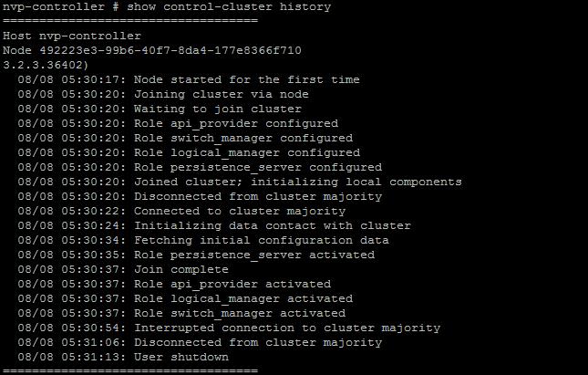This screenshot has width=588, height=375.
Task: Select 'Role api_provider configured' entry
Action: [x=178, y=124]
